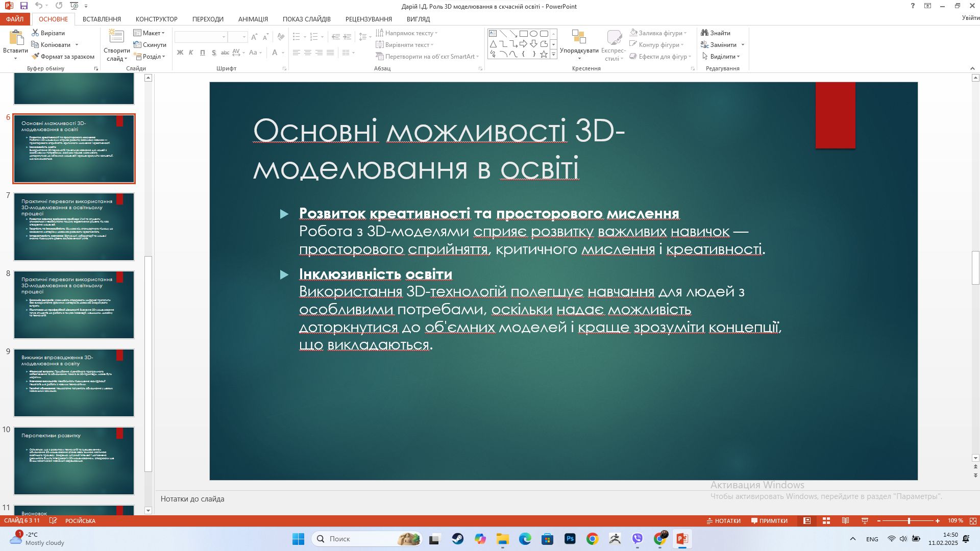The width and height of the screenshot is (980, 551).
Task: Switch to the ВСТАВЛЕННЯ tab
Action: point(102,19)
